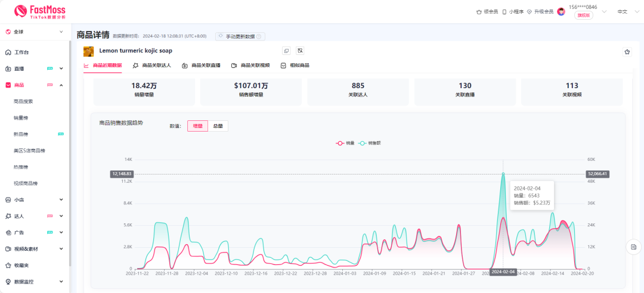Click the 收藏夹 star icon in sidebar
Image resolution: width=644 pixels, height=293 pixels.
pyautogui.click(x=8, y=265)
